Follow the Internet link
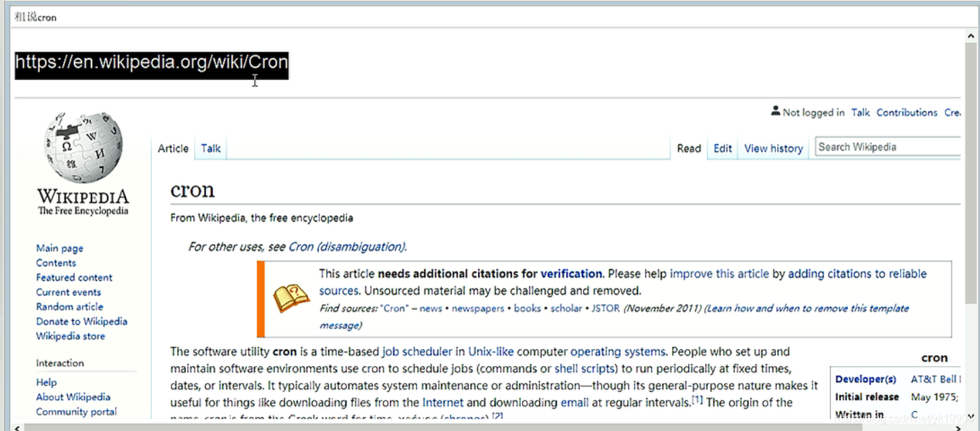 tap(443, 403)
